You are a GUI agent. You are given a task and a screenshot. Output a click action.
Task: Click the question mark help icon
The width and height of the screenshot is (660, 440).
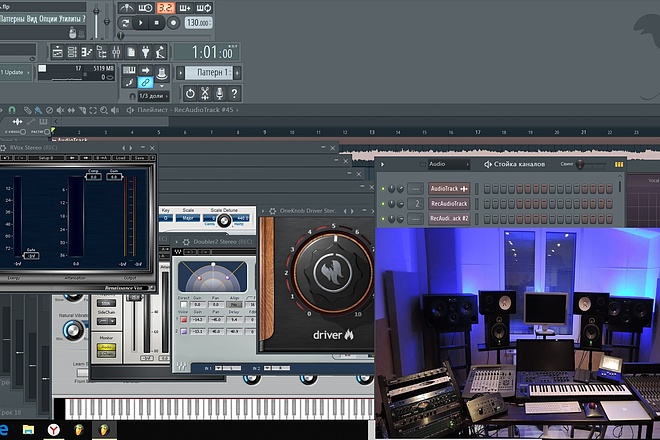point(234,93)
